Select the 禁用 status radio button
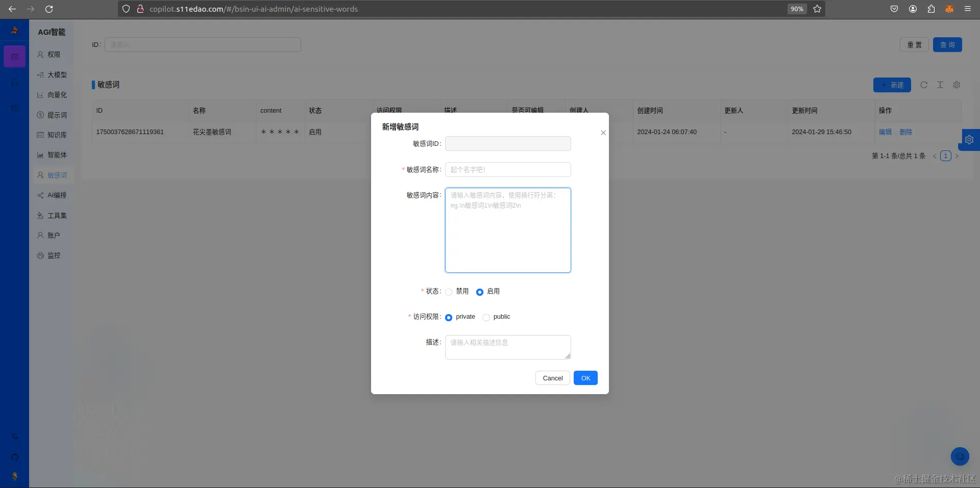980x488 pixels. [449, 292]
